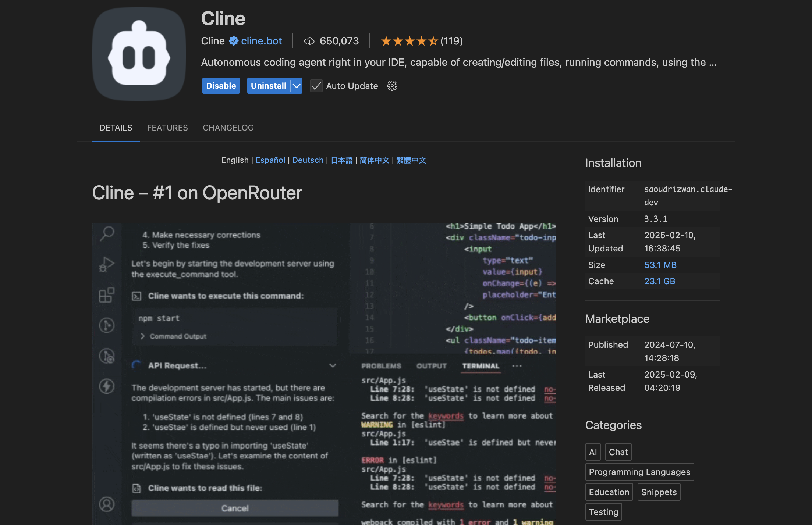The width and height of the screenshot is (812, 525).
Task: Click the Marketplace section heading
Action: click(617, 319)
